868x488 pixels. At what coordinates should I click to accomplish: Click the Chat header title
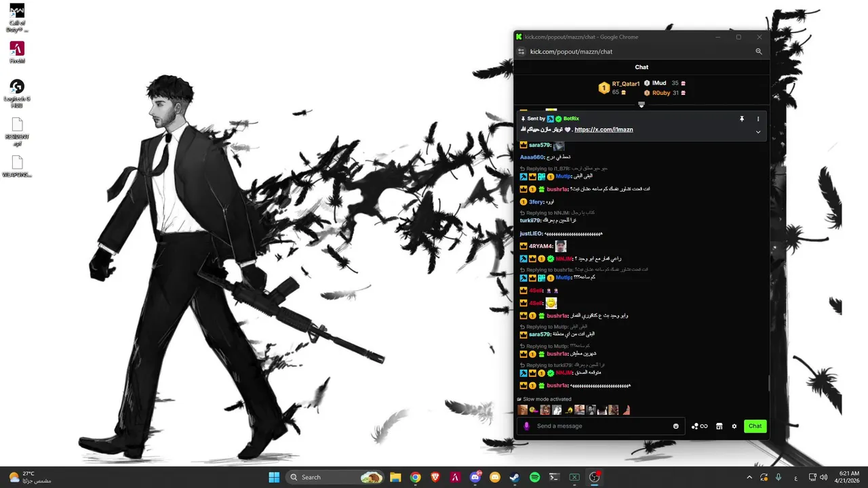(642, 67)
